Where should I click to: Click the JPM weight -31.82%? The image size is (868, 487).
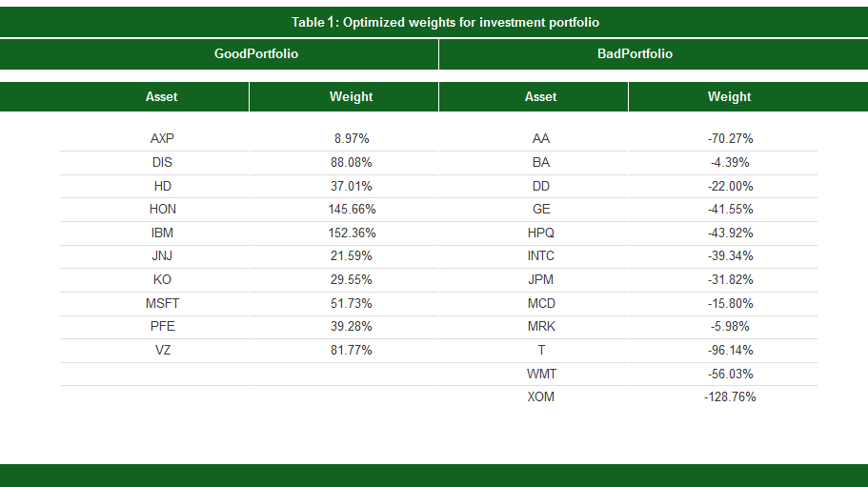[730, 280]
